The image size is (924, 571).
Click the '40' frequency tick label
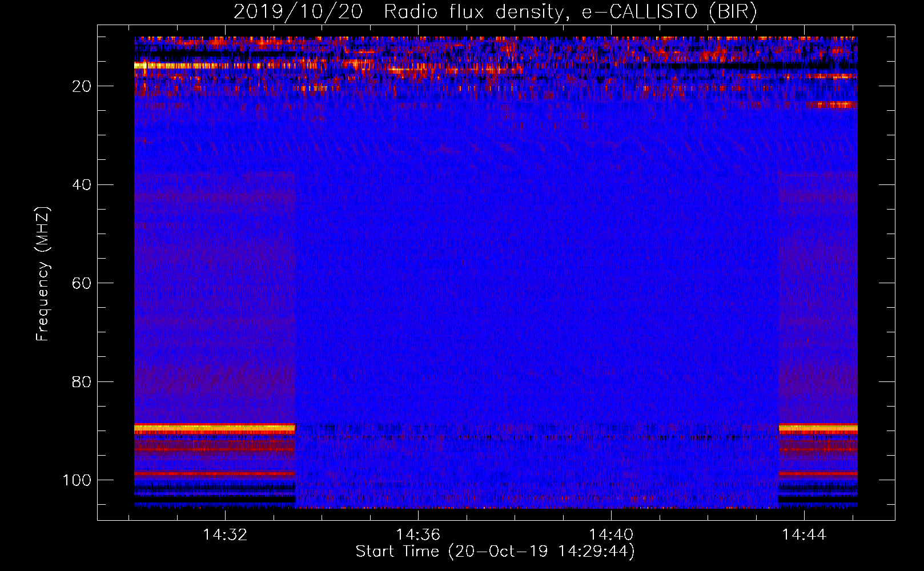(82, 185)
